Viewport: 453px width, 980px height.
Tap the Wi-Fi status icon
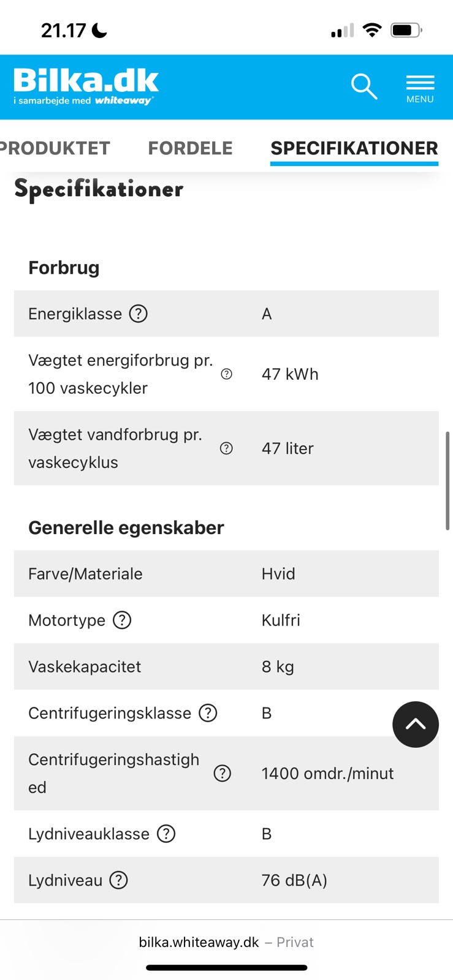(372, 30)
